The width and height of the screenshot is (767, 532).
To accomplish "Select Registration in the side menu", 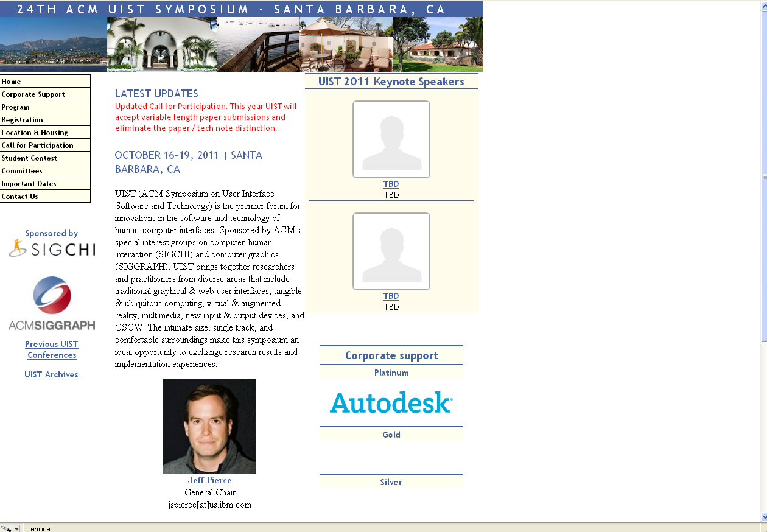I will click(x=45, y=119).
